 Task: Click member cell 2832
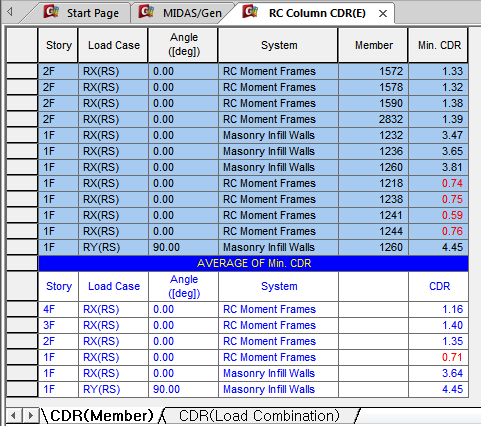(373, 119)
